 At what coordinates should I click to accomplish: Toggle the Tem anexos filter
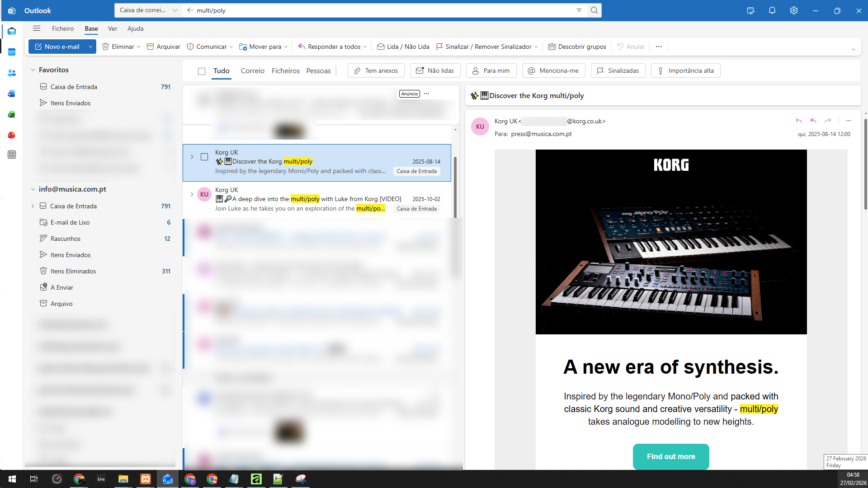coord(376,70)
